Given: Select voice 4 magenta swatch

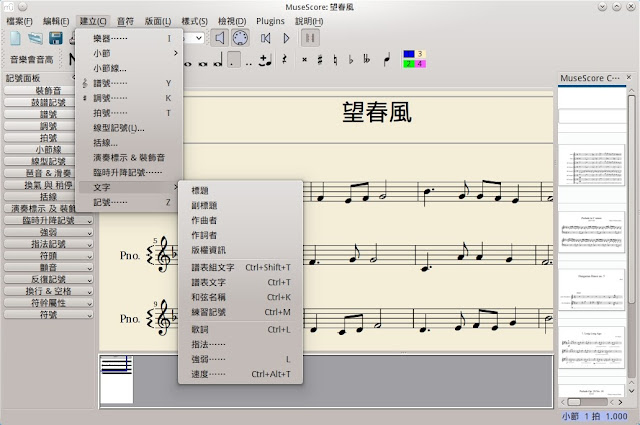Looking at the screenshot, I should 420,64.
